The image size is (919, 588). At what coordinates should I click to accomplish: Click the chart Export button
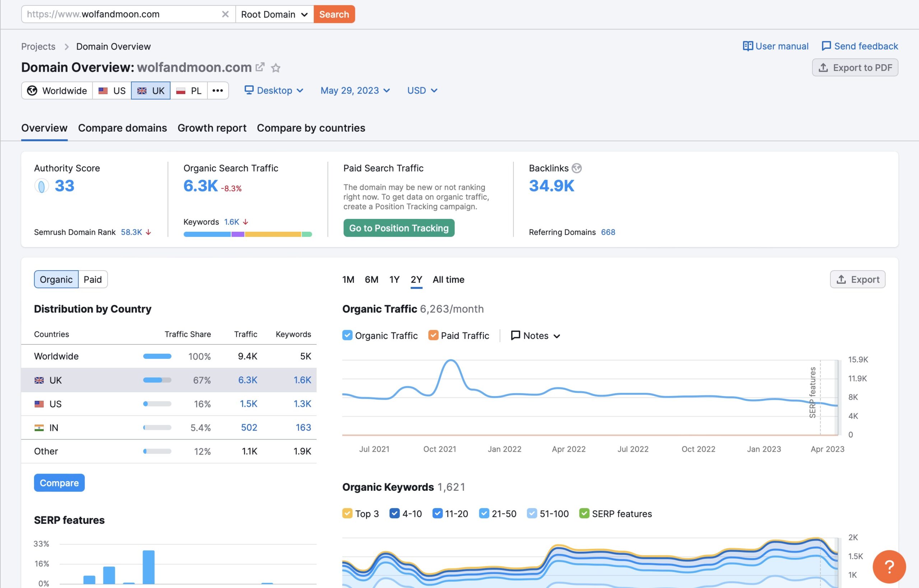pyautogui.click(x=858, y=279)
